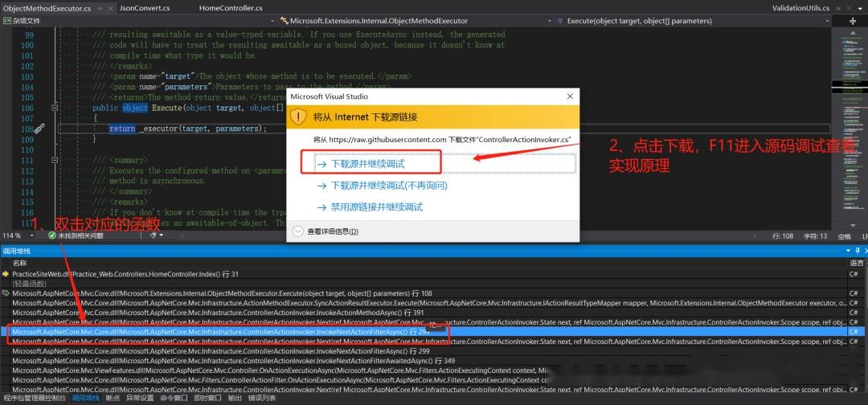Close the Microsoft Visual Studio dialog

tap(568, 96)
